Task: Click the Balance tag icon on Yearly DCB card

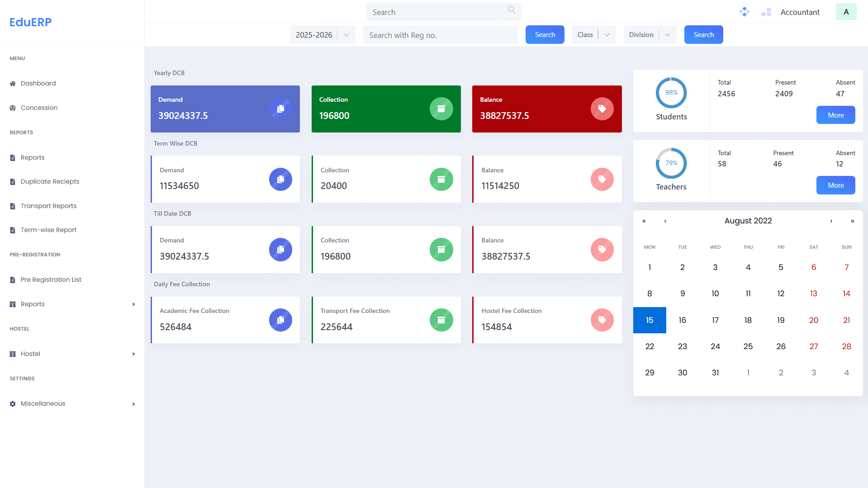Action: point(602,109)
